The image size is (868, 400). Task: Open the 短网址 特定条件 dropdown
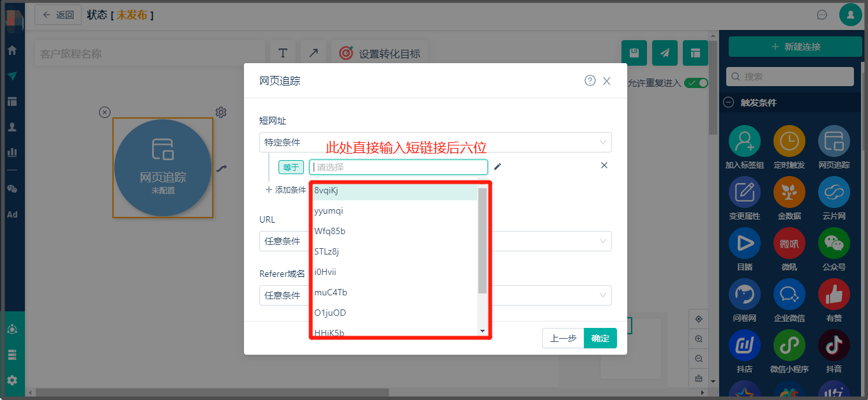tap(436, 142)
